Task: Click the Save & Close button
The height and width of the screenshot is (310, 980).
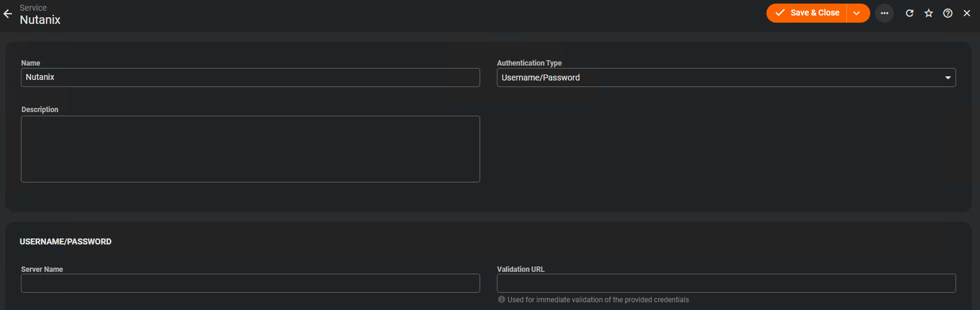Action: point(807,13)
